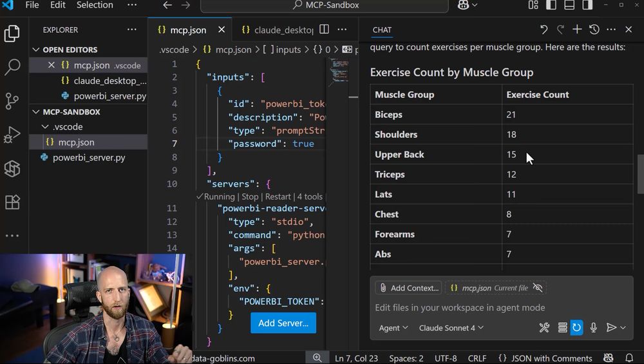Toggle secondary side bar layout icon
This screenshot has width=644, height=364.
(x=587, y=5)
